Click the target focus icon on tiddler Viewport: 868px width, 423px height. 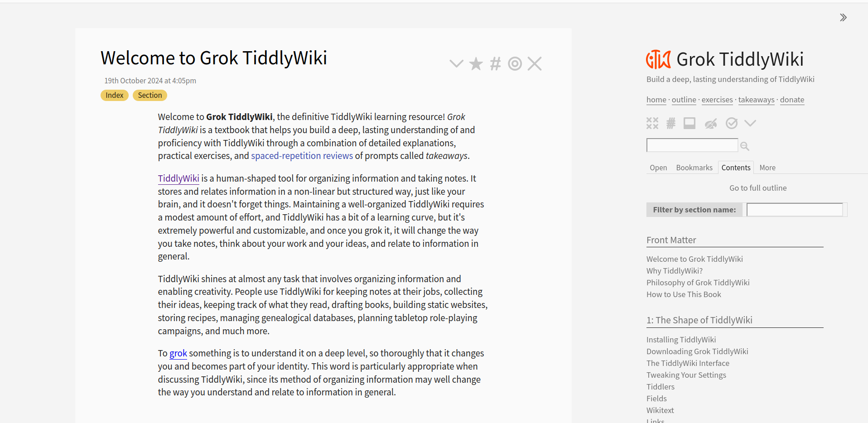pyautogui.click(x=515, y=64)
